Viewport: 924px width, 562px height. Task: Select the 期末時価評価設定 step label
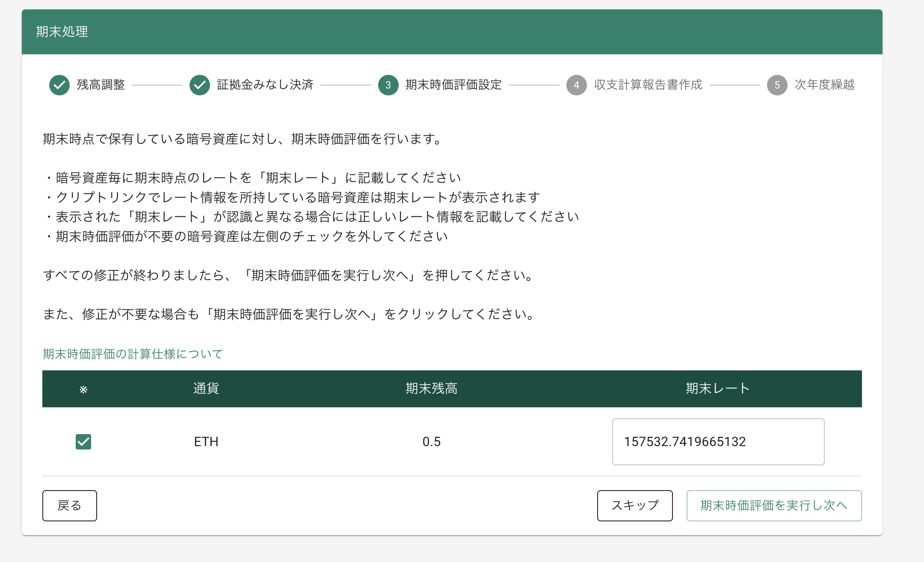coord(453,85)
